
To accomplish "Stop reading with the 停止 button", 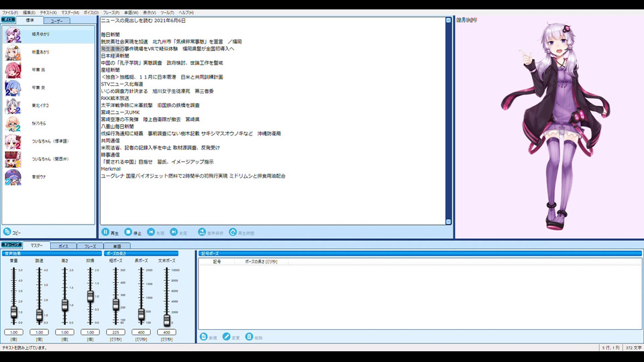I will [133, 233].
